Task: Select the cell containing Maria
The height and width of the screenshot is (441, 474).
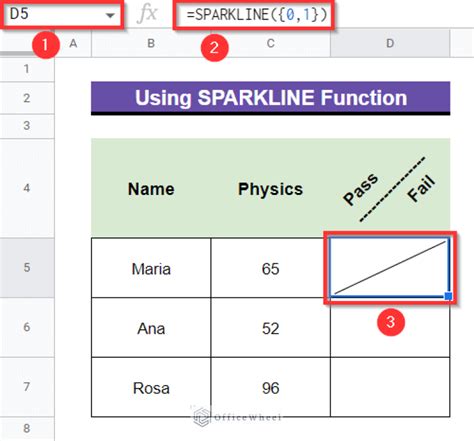Action: (x=151, y=268)
